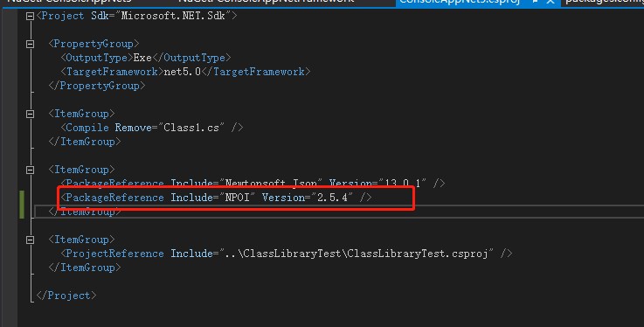Click the ClassLibraryTest.csproj path value
The width and height of the screenshot is (644, 327).
tap(357, 254)
